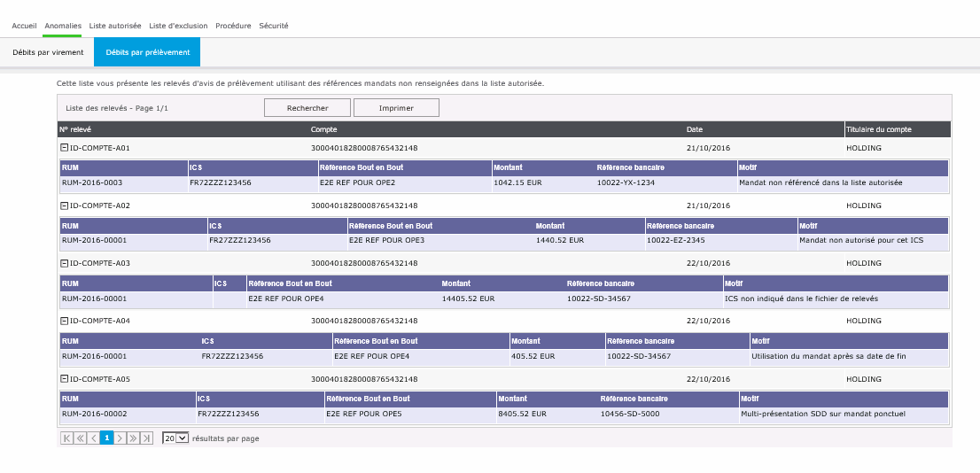Screen dimensions: 980x473
Task: Open the Sécurité menu item
Action: tap(273, 26)
